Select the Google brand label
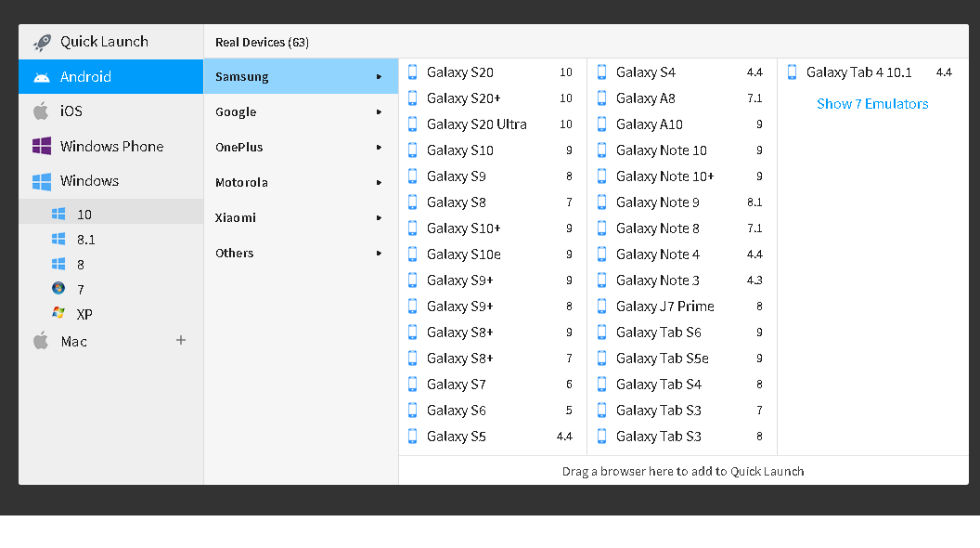Image resolution: width=980 pixels, height=548 pixels. pyautogui.click(x=236, y=112)
